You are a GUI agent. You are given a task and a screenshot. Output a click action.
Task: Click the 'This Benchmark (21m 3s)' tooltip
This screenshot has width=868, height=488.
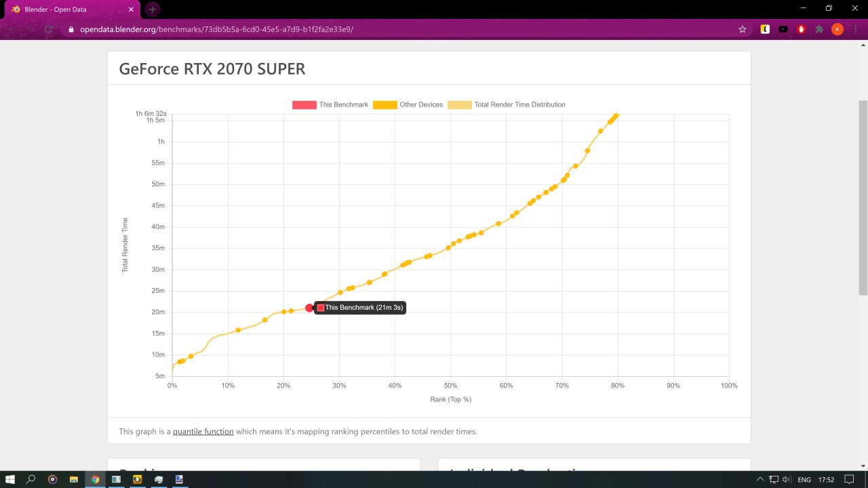pos(360,308)
